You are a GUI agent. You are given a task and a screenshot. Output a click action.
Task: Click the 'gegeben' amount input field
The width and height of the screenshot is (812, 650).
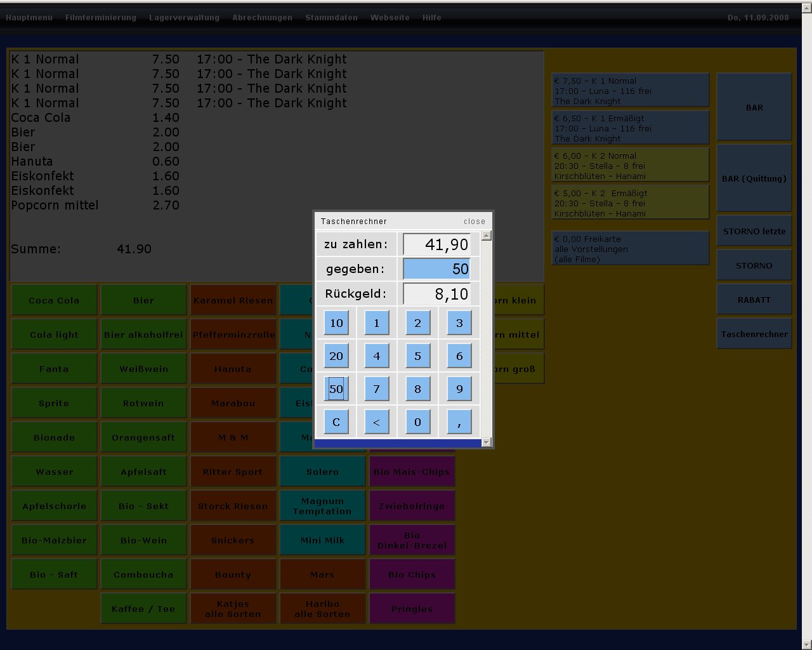[x=436, y=269]
